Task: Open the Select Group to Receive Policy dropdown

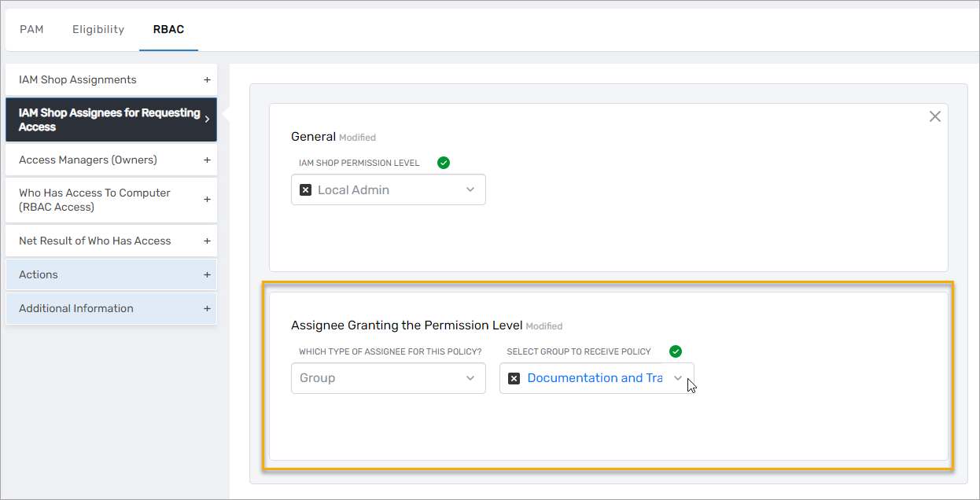Action: coord(678,378)
